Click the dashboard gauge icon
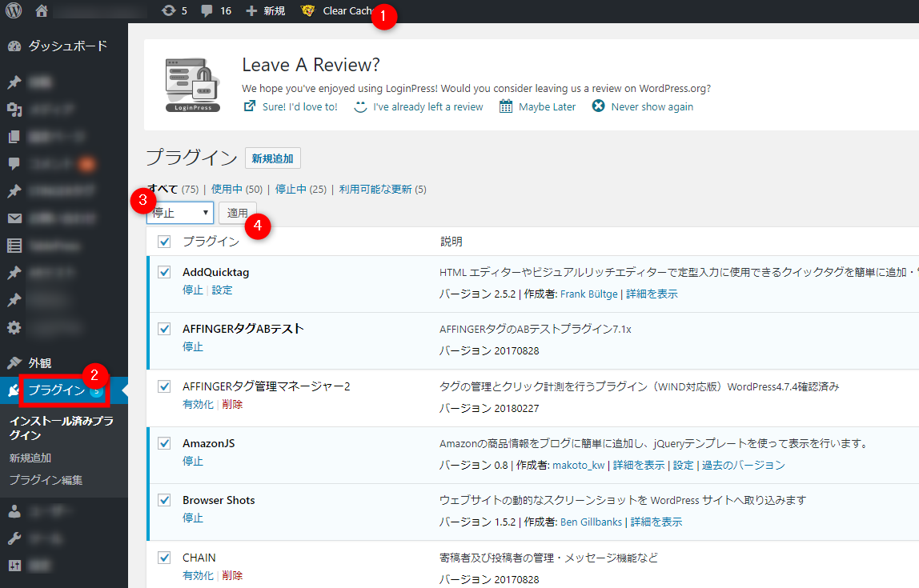Image resolution: width=919 pixels, height=588 pixels. (14, 46)
